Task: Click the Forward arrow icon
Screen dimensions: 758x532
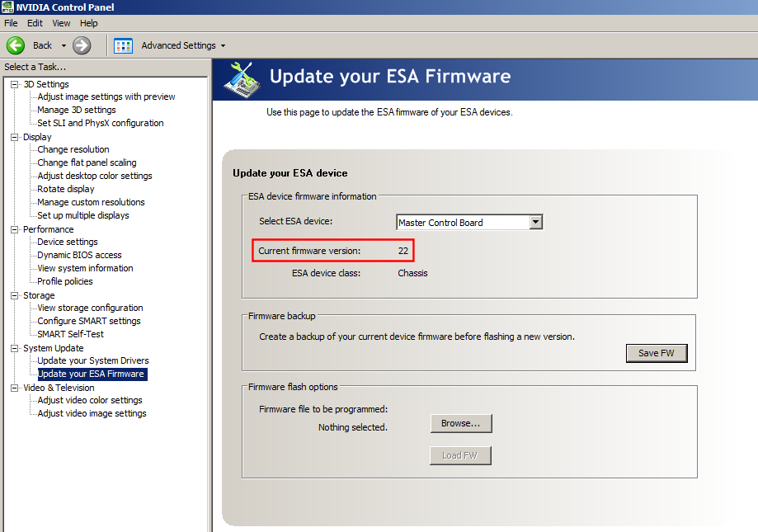Action: click(x=82, y=45)
